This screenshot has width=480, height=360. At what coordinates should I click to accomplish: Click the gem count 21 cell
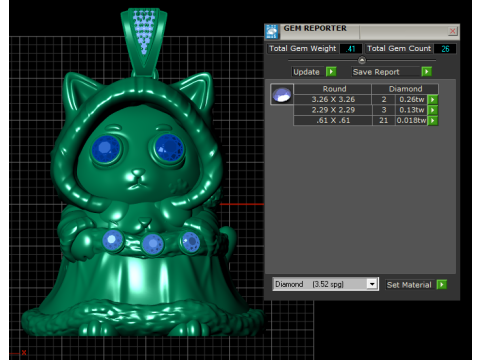tap(384, 120)
